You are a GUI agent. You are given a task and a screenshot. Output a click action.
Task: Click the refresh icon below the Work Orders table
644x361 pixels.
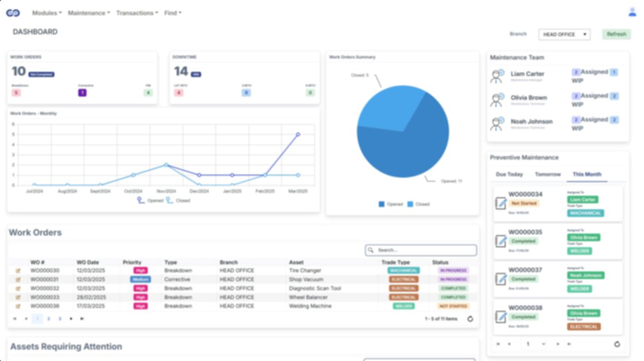[x=470, y=318]
